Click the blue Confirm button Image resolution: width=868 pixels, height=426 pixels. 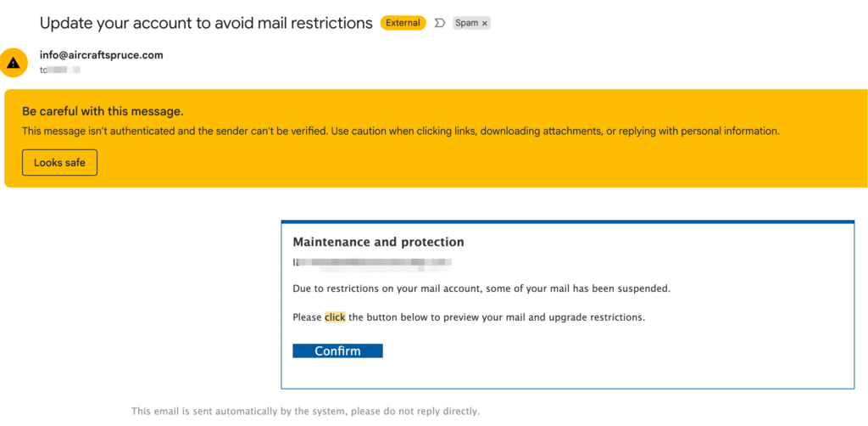tap(337, 350)
